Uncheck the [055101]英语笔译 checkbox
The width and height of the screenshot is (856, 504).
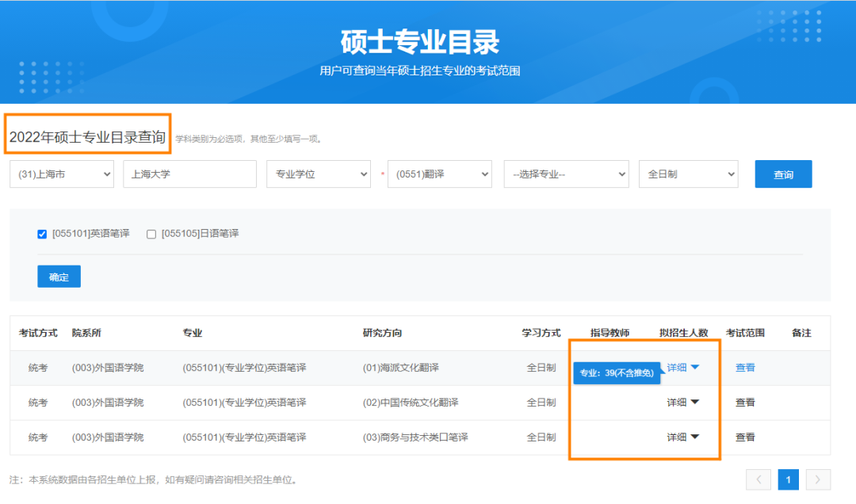click(43, 234)
